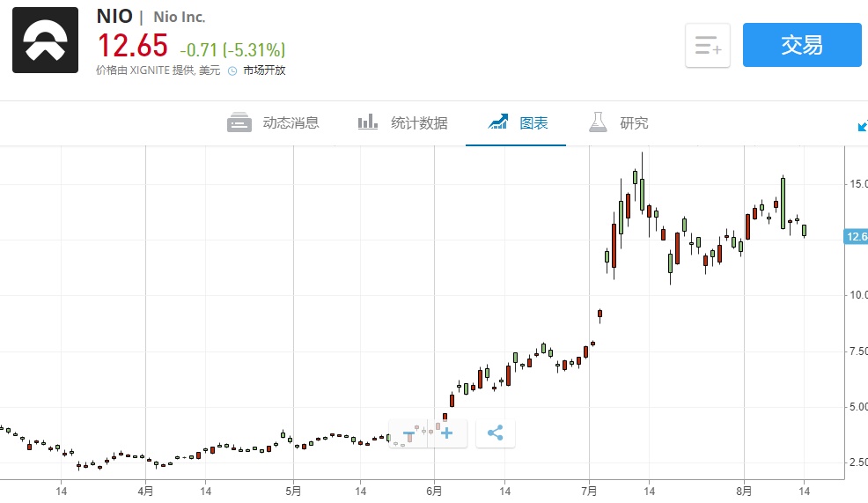
Task: Click the -0.71 (-5.31%) change value
Action: (x=232, y=50)
